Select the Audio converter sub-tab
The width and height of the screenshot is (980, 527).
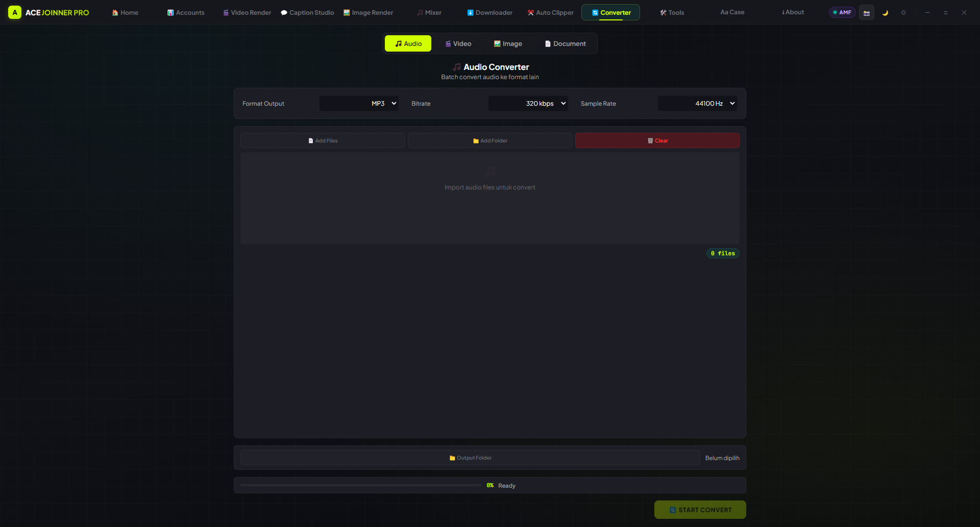coord(408,43)
